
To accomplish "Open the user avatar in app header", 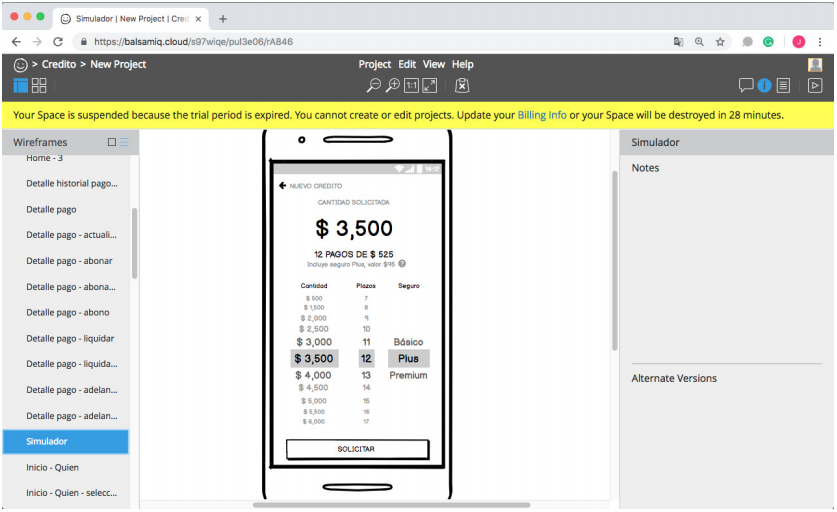I will (x=815, y=65).
